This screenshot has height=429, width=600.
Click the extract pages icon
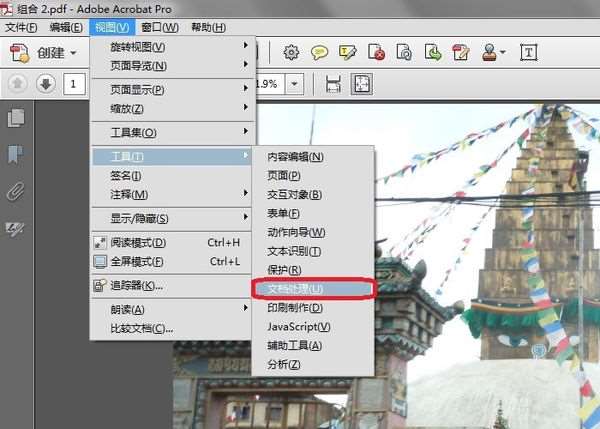coord(433,52)
